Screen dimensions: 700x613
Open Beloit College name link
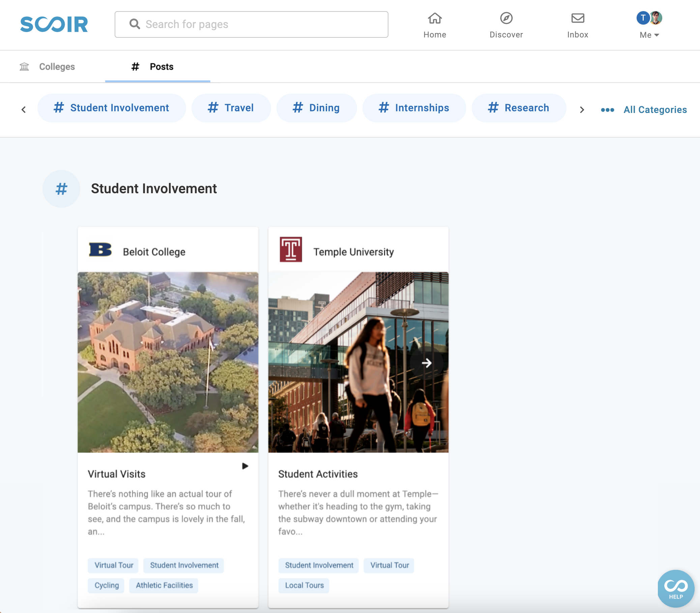click(x=154, y=252)
